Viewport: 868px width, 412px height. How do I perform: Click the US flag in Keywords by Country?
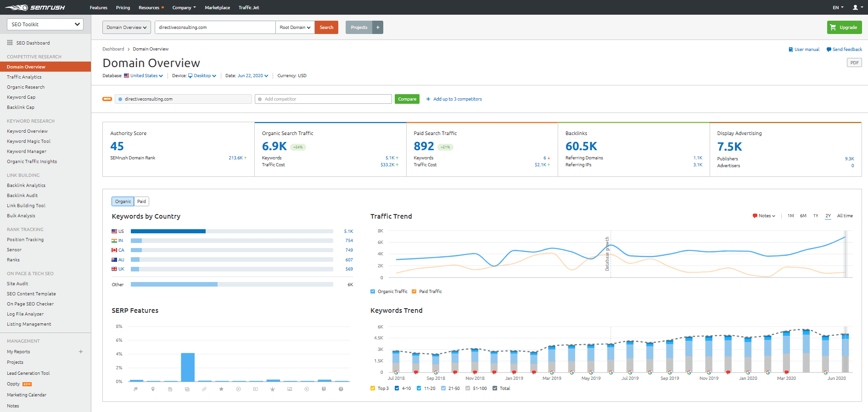[x=114, y=231]
